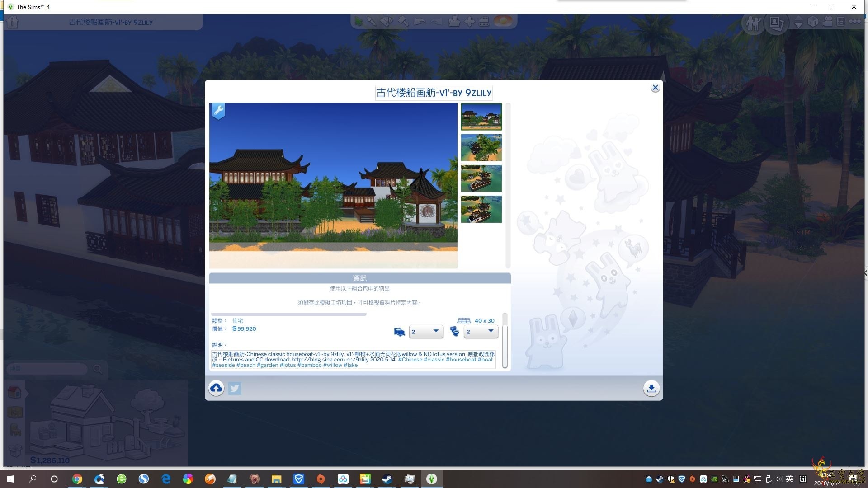
Task: Click the 40 x 30 lot size label
Action: (484, 320)
